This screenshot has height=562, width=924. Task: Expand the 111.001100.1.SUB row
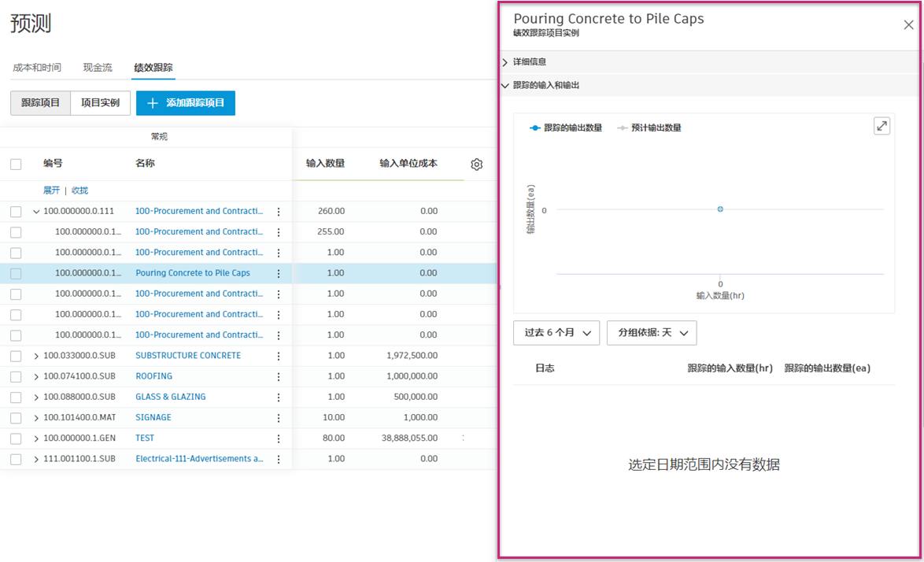(36, 459)
